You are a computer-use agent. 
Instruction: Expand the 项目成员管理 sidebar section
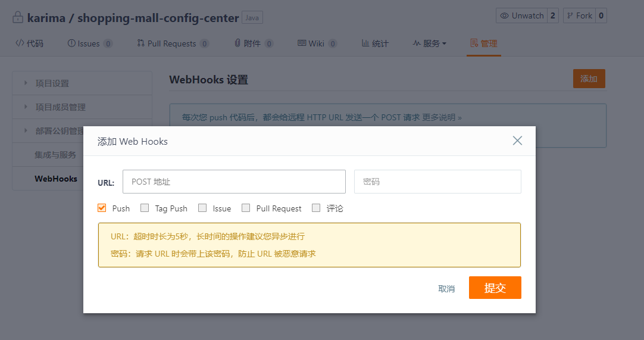(x=82, y=107)
